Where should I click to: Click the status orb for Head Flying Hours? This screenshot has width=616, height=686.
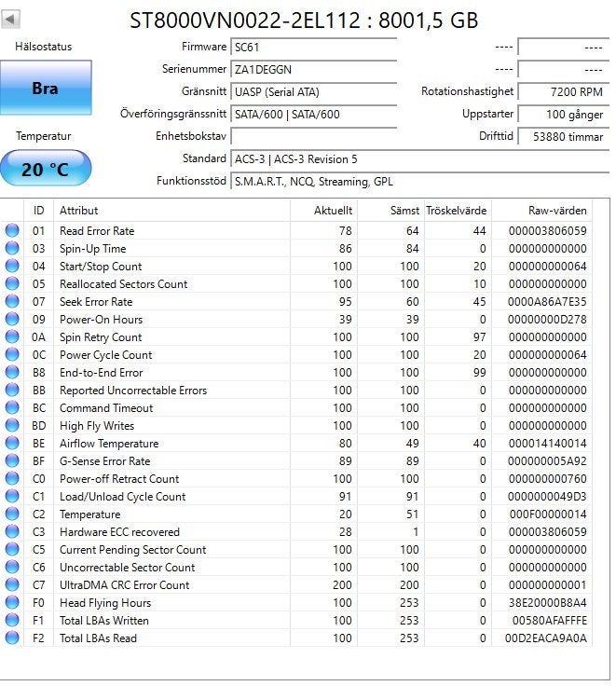pyautogui.click(x=12, y=602)
